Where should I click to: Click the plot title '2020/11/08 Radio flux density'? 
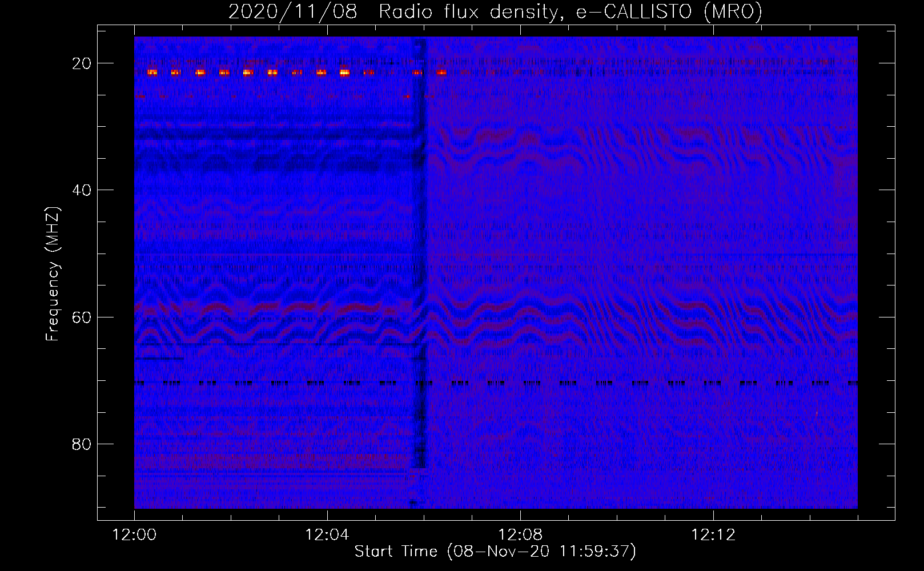point(495,11)
